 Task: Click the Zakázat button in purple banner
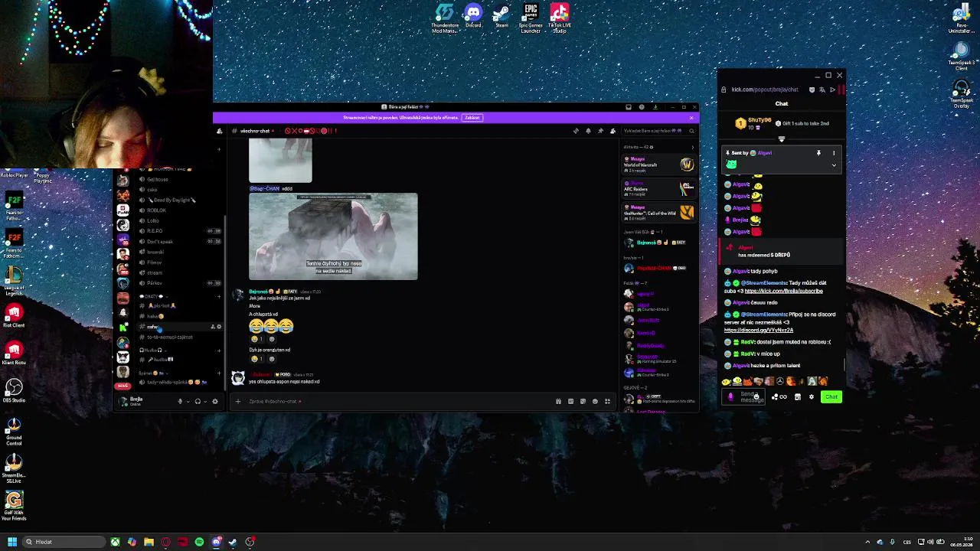(x=472, y=117)
